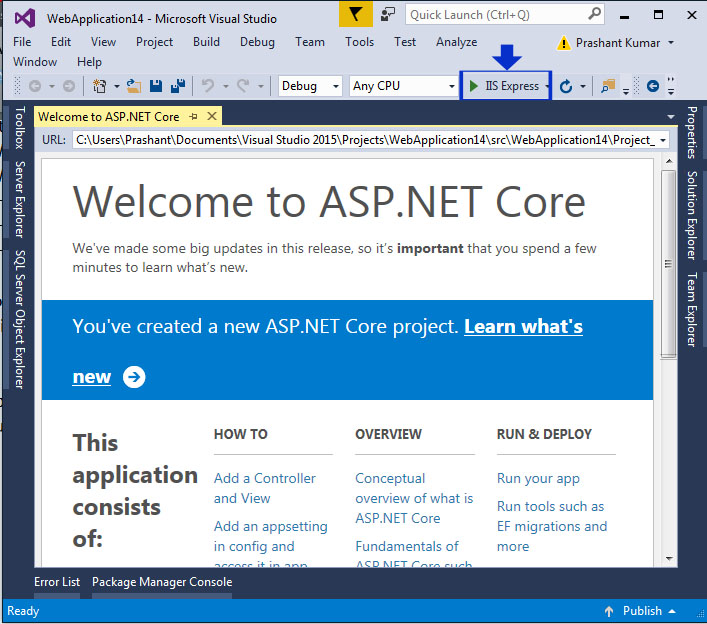
Task: Expand the URL address dropdown arrow
Action: pos(663,140)
